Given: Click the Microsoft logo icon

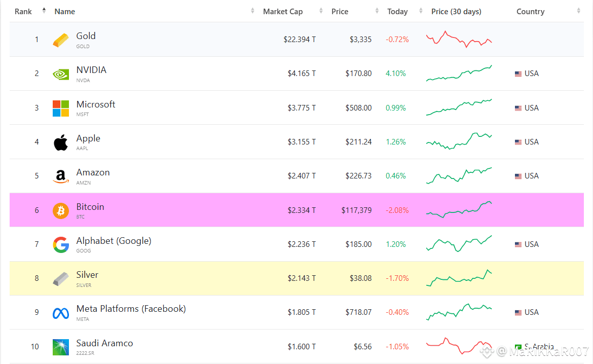Looking at the screenshot, I should point(60,108).
